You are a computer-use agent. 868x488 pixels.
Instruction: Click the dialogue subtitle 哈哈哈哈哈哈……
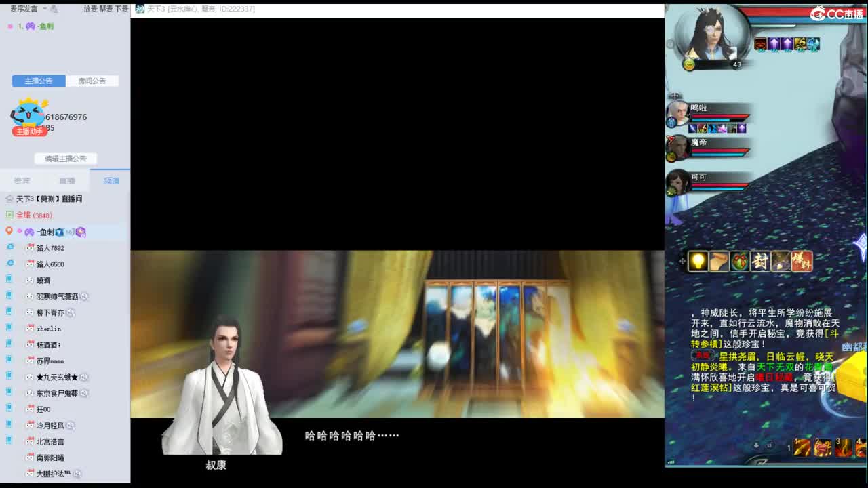[352, 436]
